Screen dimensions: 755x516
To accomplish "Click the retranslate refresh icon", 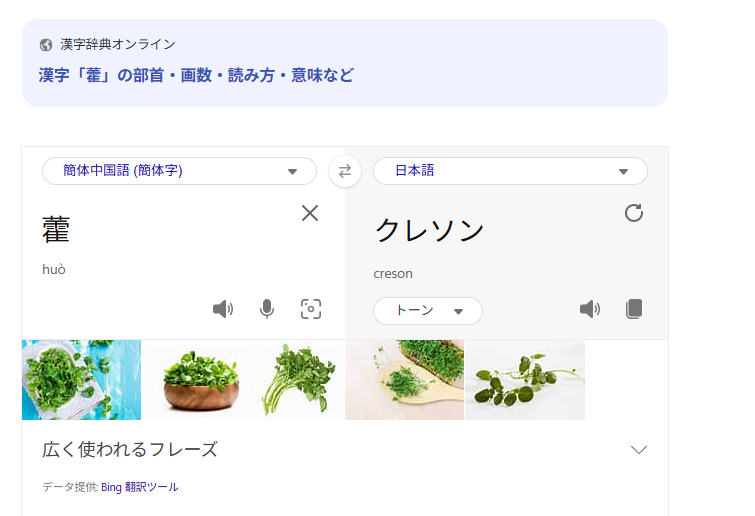I will coord(633,213).
